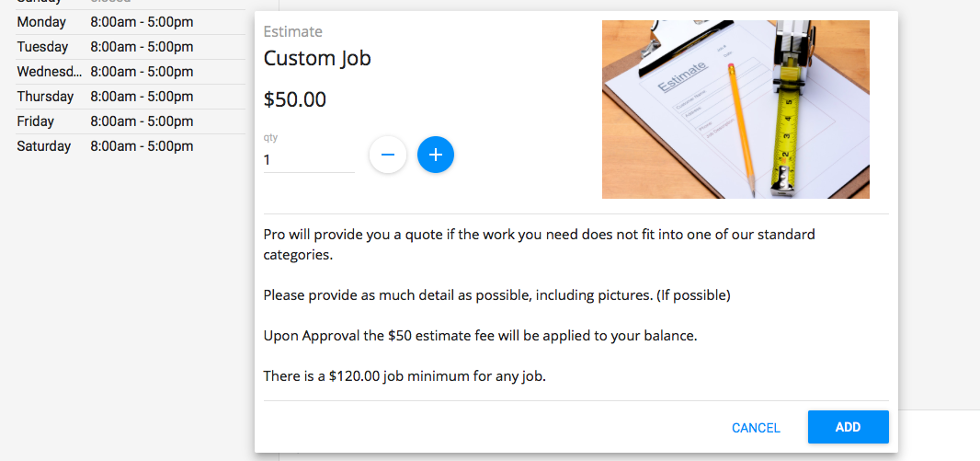The width and height of the screenshot is (980, 461).
Task: Click the qty input field
Action: (x=310, y=160)
